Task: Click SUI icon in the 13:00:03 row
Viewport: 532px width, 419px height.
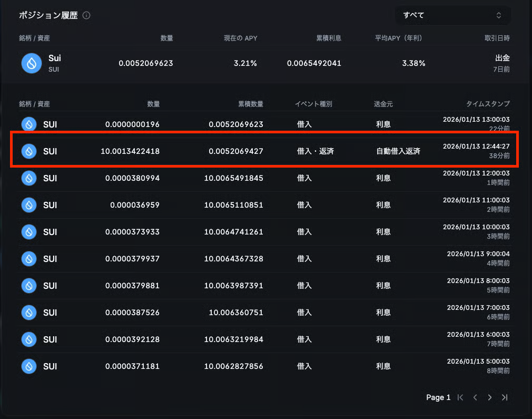Action: [29, 124]
